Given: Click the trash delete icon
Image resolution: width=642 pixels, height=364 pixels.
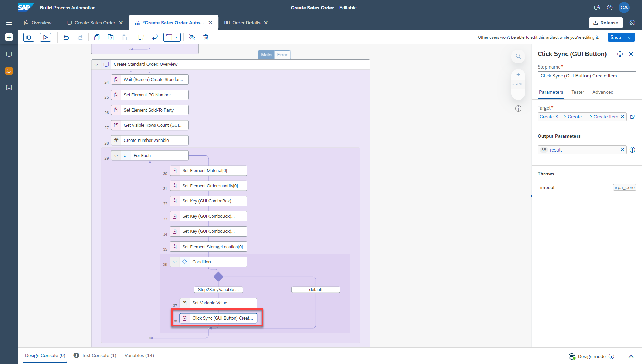Looking at the screenshot, I should click(x=206, y=37).
